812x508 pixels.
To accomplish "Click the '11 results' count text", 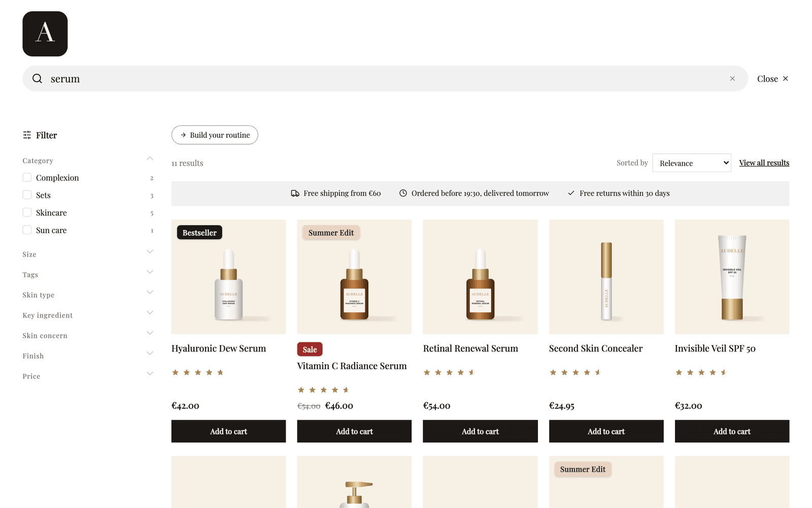I will click(187, 163).
